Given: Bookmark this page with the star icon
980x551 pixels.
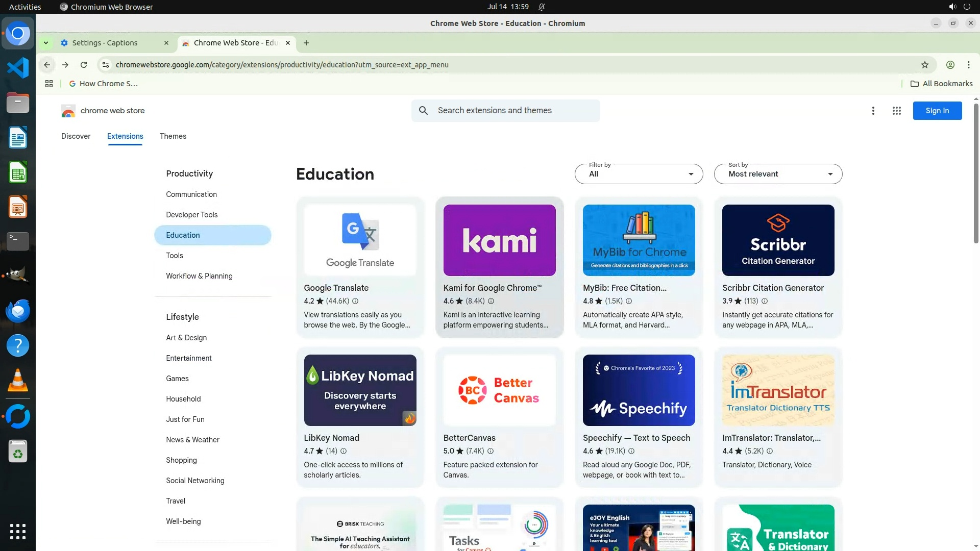Looking at the screenshot, I should pyautogui.click(x=924, y=65).
